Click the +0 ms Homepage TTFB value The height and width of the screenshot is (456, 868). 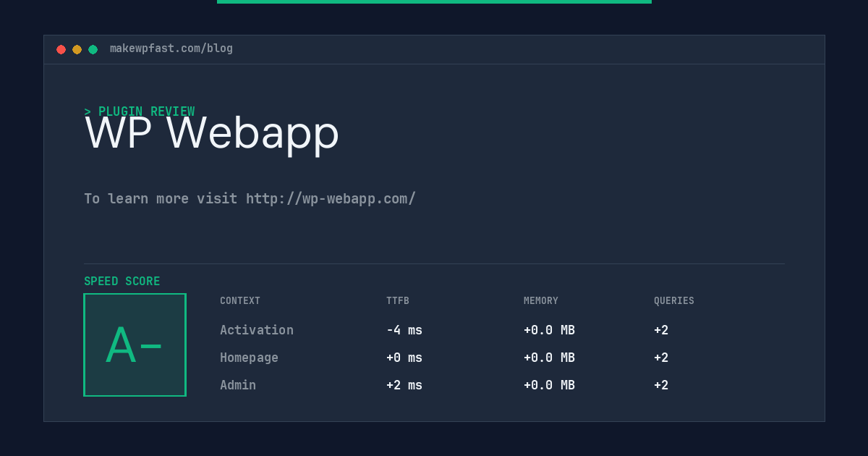coord(404,358)
